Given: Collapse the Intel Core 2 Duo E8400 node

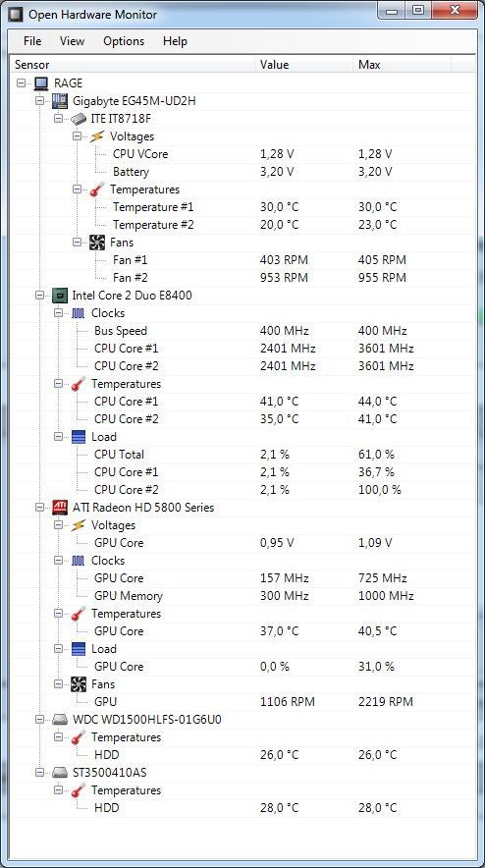Looking at the screenshot, I should [39, 296].
